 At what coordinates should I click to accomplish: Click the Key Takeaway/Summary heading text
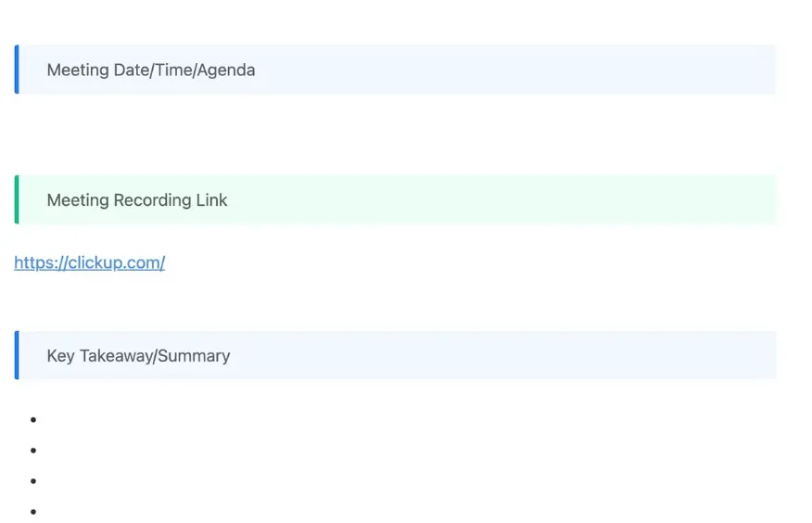click(138, 356)
